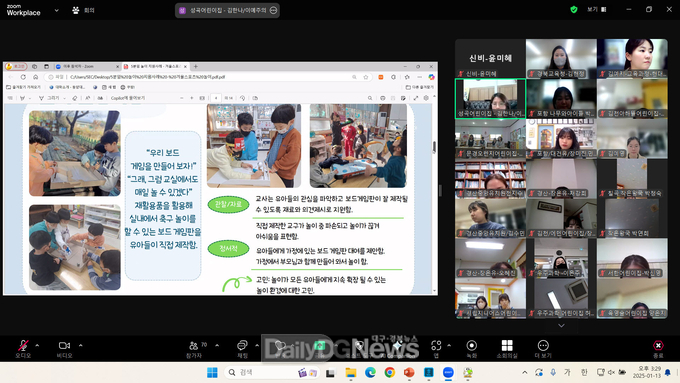This screenshot has width=680, height=383.
Task: Expand the Zoom Workplace dropdown chevron
Action: [56, 10]
